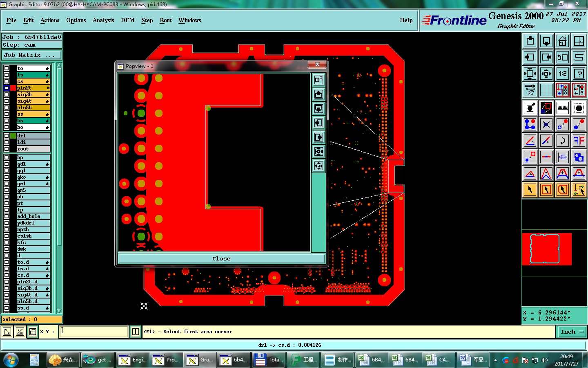Open the Windows menu
The width and height of the screenshot is (588, 368).
[190, 20]
